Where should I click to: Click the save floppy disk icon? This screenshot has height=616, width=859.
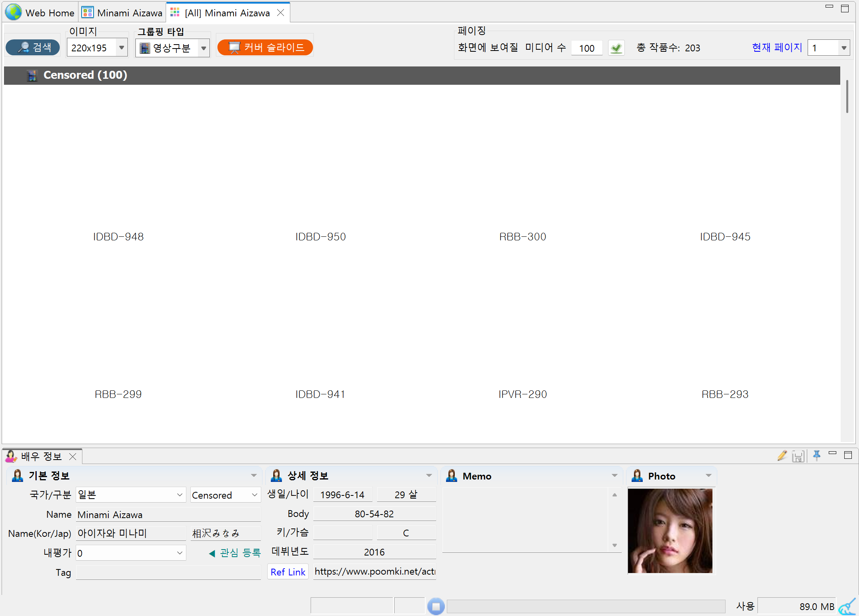[x=798, y=456]
